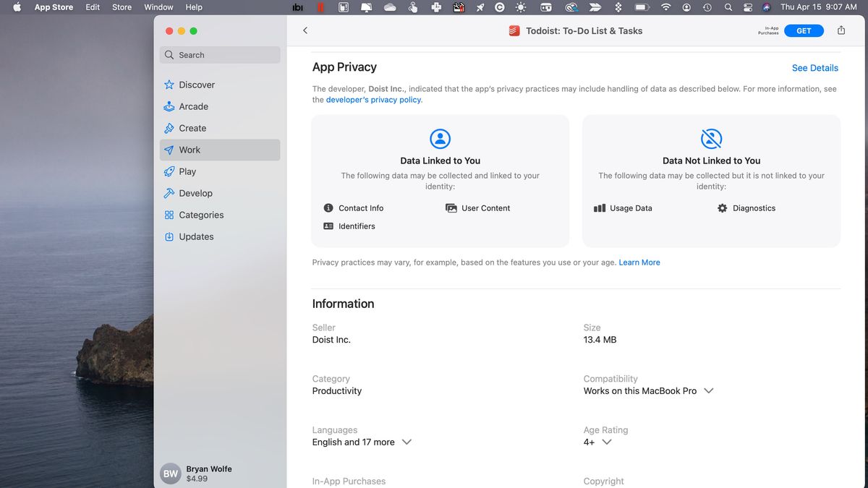Expand the Compatibility disclosure chevron
The width and height of the screenshot is (868, 488).
(709, 390)
